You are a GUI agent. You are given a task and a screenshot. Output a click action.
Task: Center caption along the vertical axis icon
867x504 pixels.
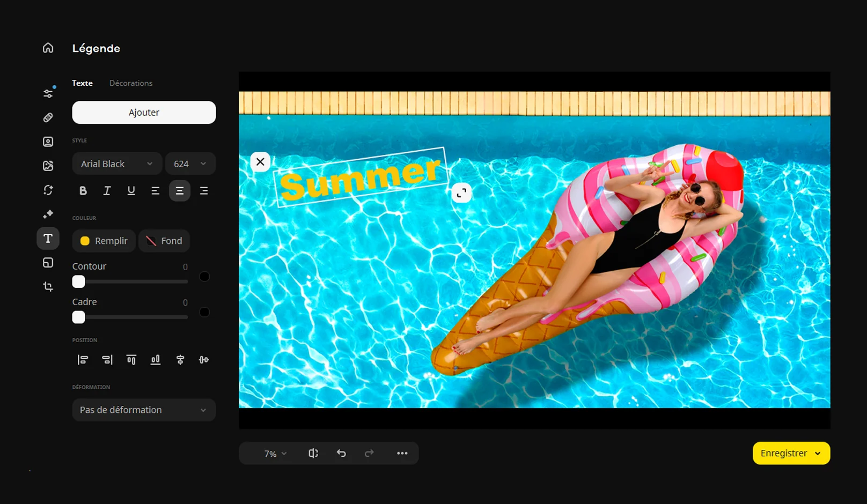tap(180, 360)
